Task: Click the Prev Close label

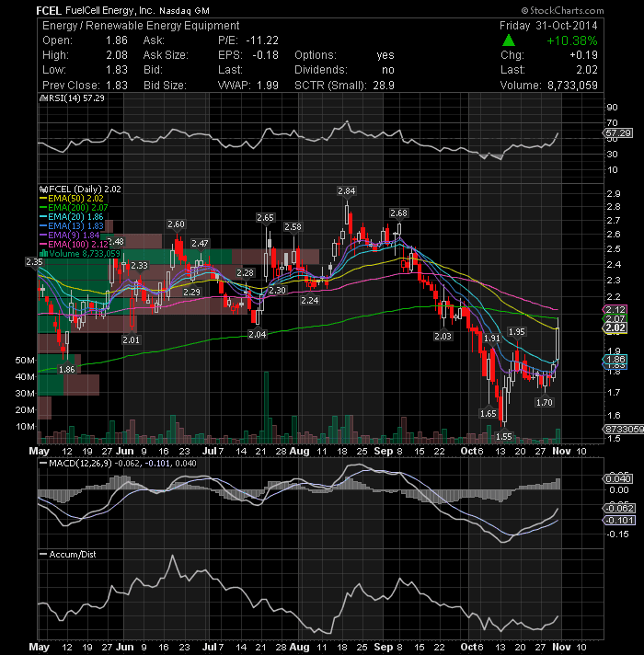Action: 71,86
